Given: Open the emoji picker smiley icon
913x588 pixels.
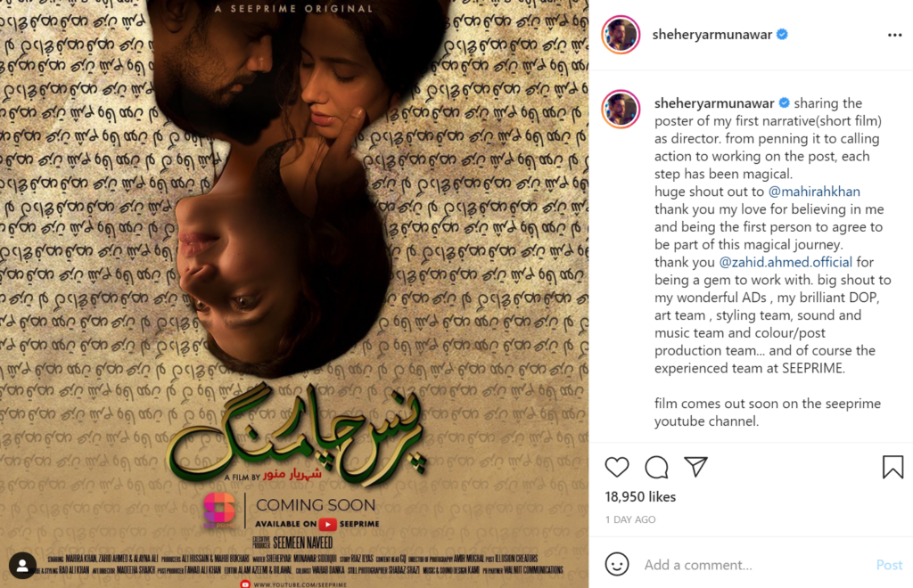Looking at the screenshot, I should click(617, 564).
